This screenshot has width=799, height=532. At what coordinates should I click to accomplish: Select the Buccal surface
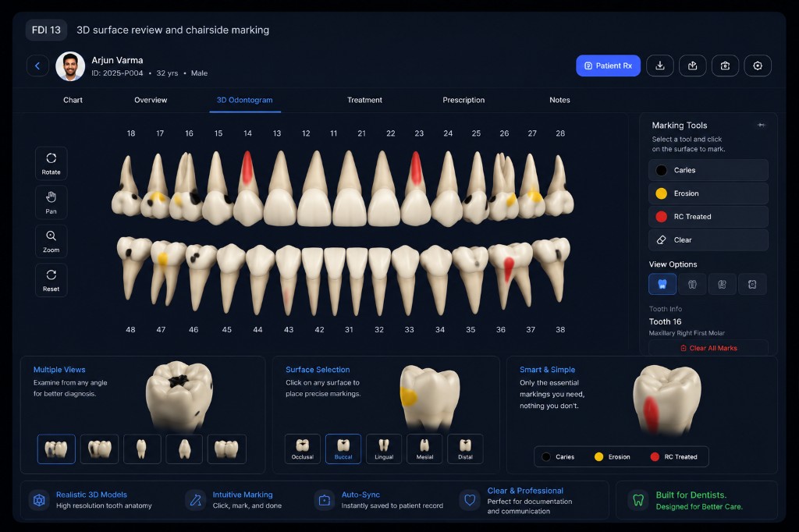(x=343, y=449)
